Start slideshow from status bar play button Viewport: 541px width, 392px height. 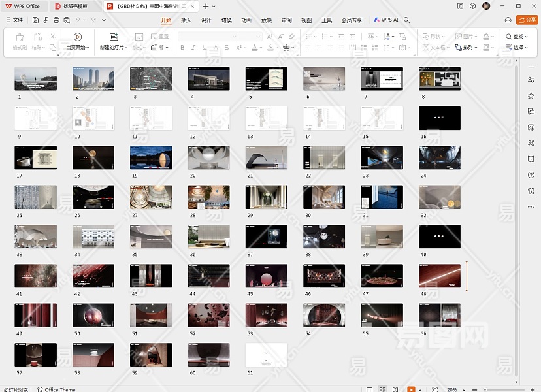point(411,389)
